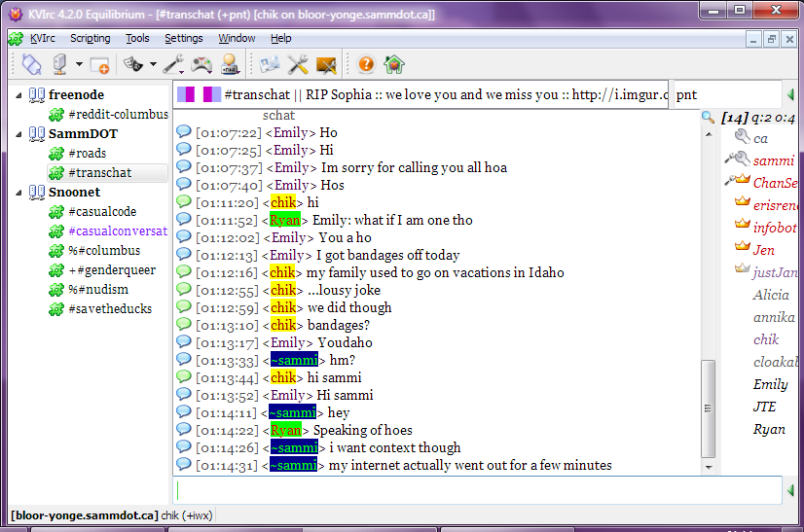Open the Settings menu

tap(184, 39)
